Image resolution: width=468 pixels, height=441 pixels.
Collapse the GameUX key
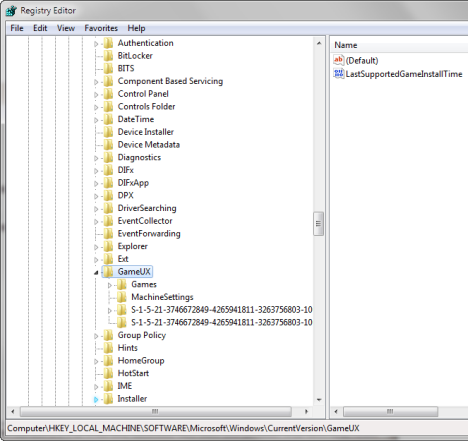96,272
